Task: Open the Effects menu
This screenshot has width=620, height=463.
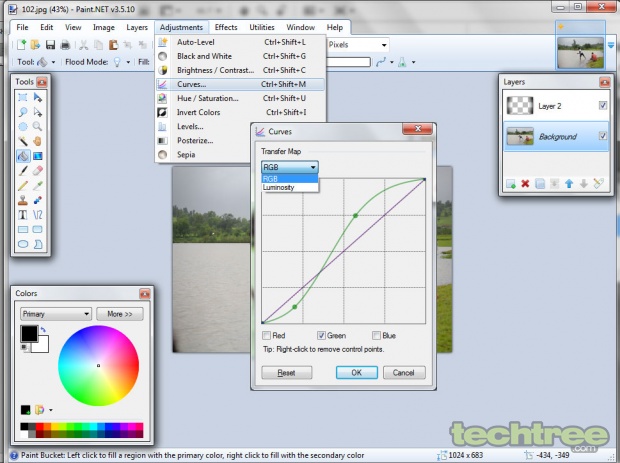Action: 226,27
